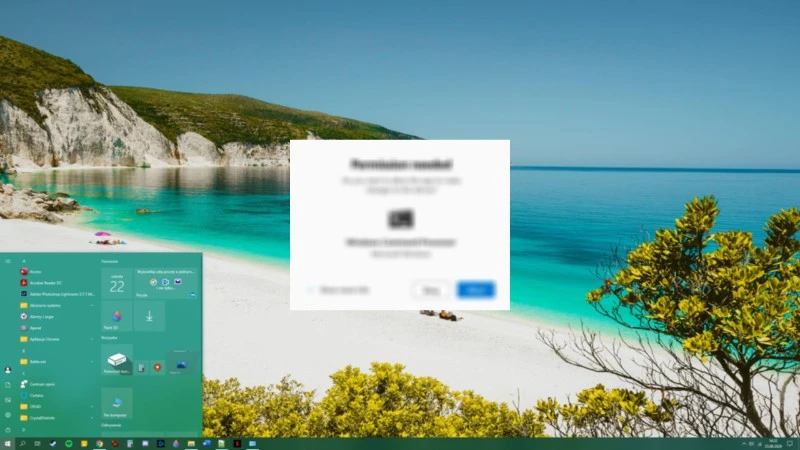Click the taskbar clock and date
800x450 pixels.
[x=773, y=444]
